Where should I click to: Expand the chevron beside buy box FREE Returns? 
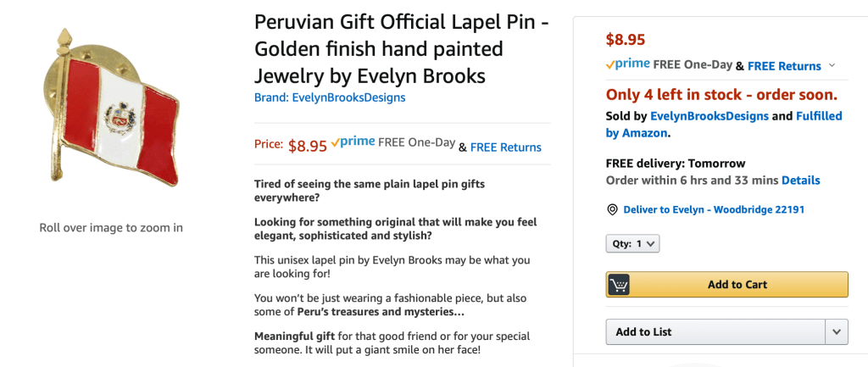coord(832,66)
